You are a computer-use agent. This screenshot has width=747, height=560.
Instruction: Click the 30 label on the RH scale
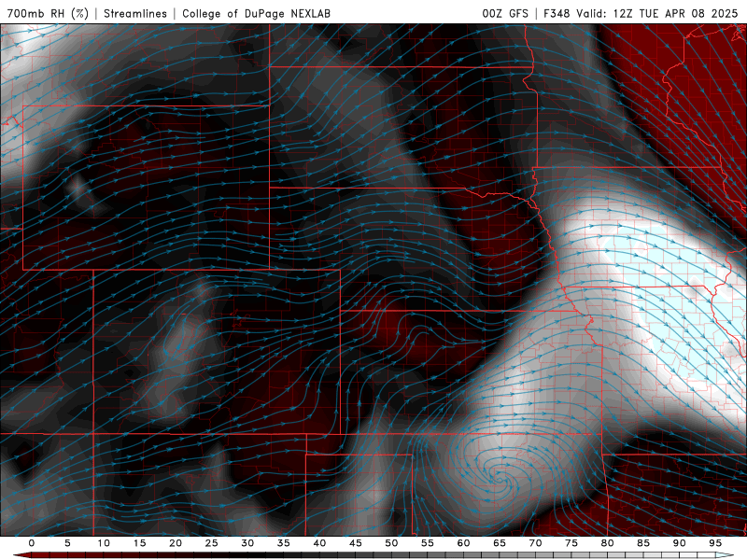point(247,543)
